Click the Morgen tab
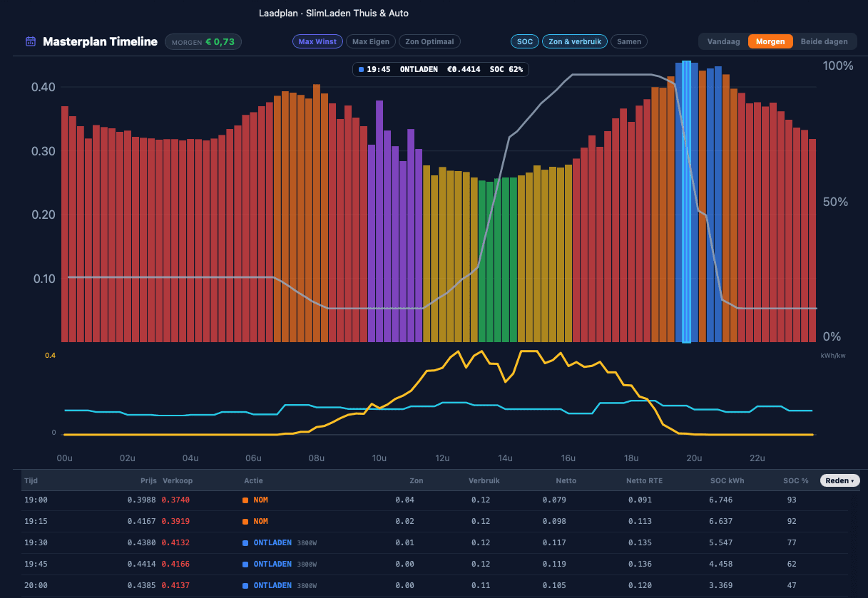 pos(770,41)
